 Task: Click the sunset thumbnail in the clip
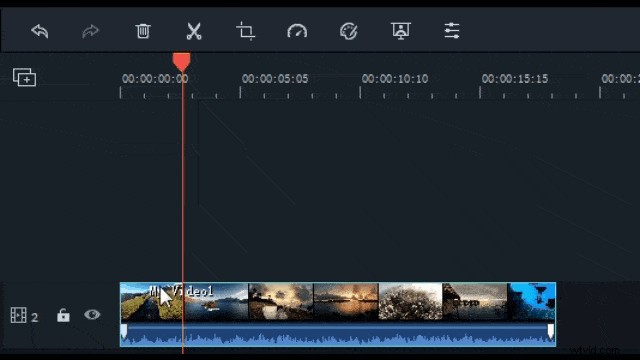click(x=346, y=301)
